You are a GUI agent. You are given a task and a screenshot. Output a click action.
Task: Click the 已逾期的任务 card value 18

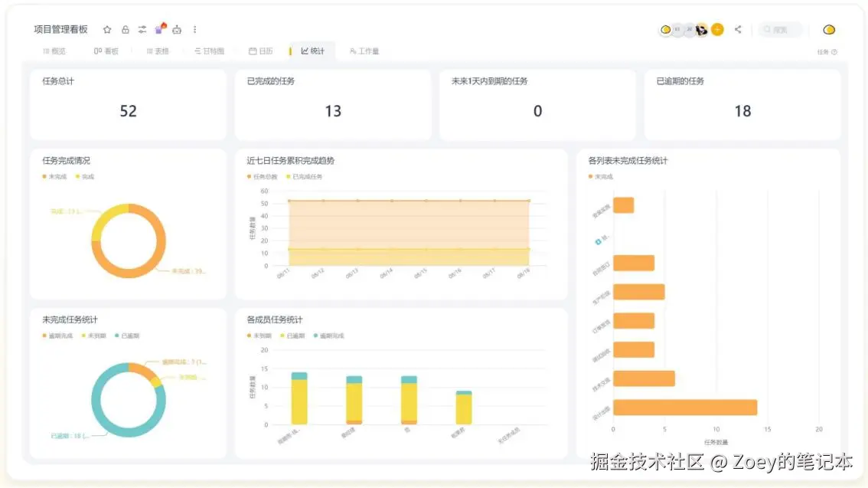click(x=742, y=111)
